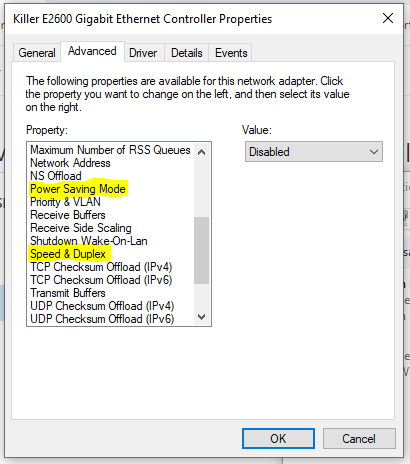Confirm changes with the OK button

coord(278,438)
